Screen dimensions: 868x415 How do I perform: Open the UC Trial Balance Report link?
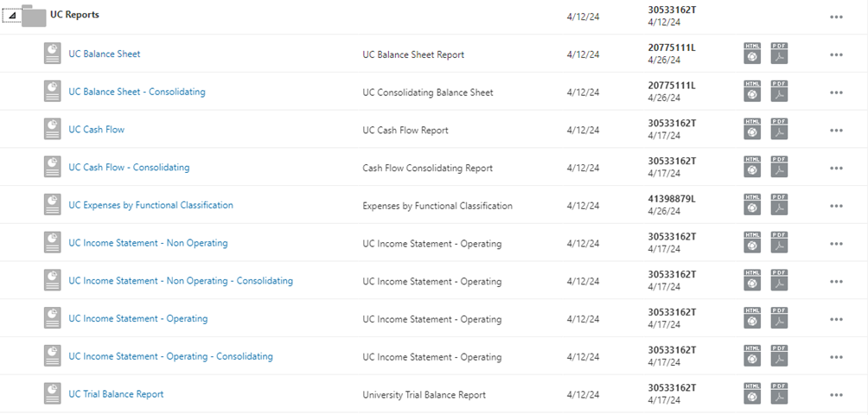(116, 394)
